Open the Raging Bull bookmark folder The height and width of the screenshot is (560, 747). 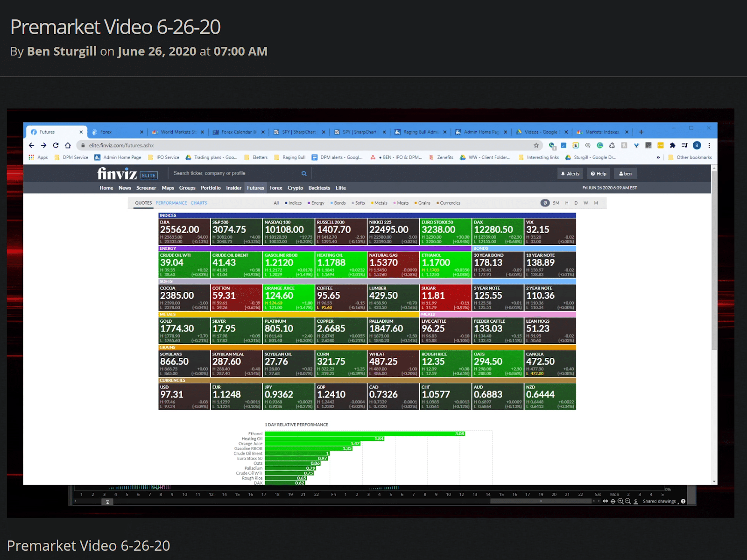pos(289,157)
